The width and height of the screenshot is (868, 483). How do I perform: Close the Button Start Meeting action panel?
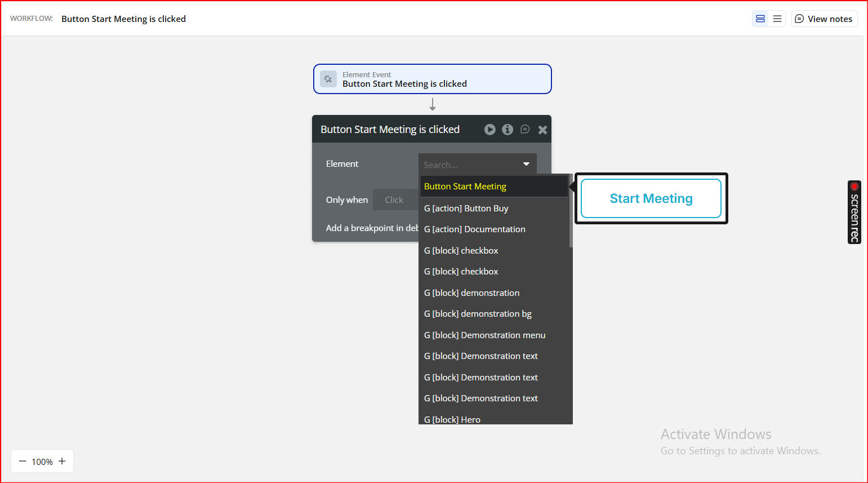(x=542, y=130)
